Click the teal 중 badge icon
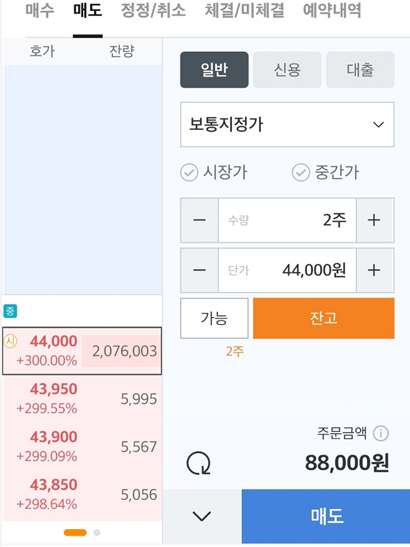The width and height of the screenshot is (410, 547). pyautogui.click(x=10, y=311)
